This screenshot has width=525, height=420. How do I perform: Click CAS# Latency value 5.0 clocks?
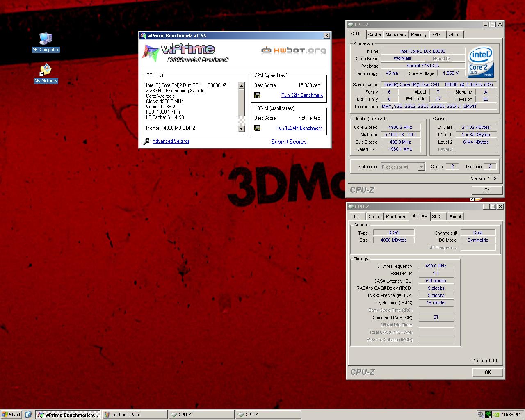(436, 281)
